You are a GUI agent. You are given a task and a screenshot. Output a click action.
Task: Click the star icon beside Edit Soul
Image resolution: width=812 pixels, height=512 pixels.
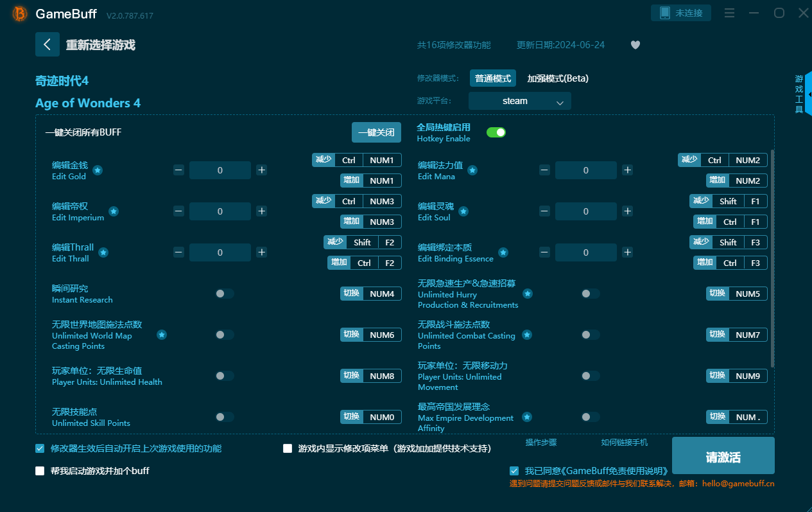click(463, 211)
